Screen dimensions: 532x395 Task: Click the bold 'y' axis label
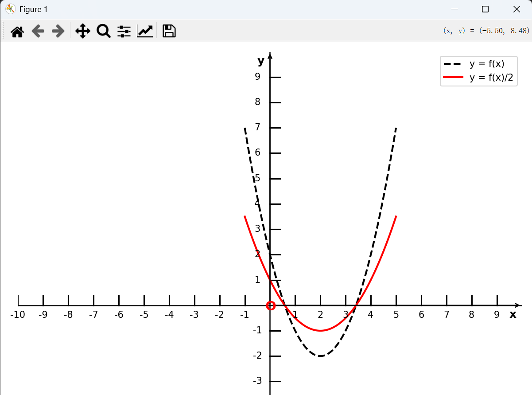[x=261, y=61]
